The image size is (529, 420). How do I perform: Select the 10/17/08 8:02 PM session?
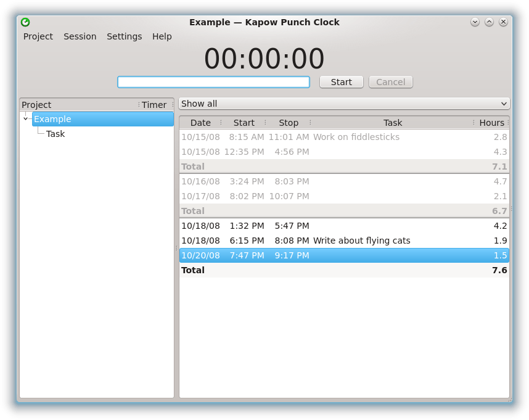pyautogui.click(x=344, y=196)
